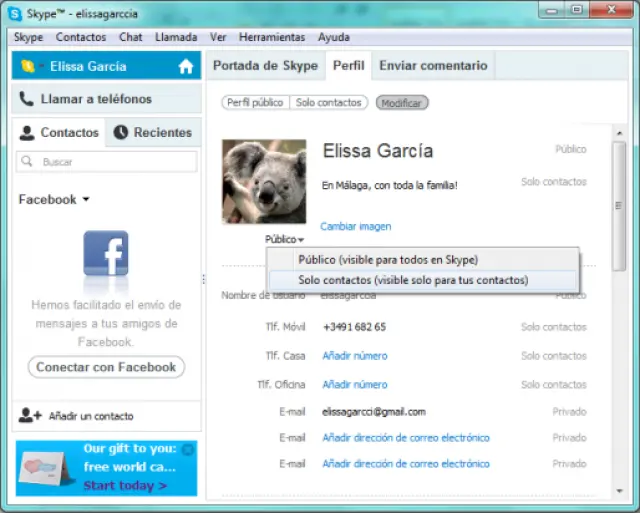Open the Llamada menu
The height and width of the screenshot is (513, 640).
coord(176,37)
